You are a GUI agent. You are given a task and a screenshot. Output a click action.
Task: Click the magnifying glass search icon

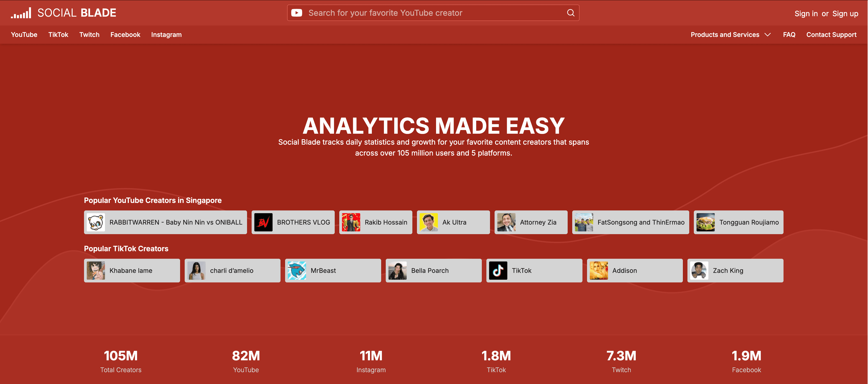point(570,13)
